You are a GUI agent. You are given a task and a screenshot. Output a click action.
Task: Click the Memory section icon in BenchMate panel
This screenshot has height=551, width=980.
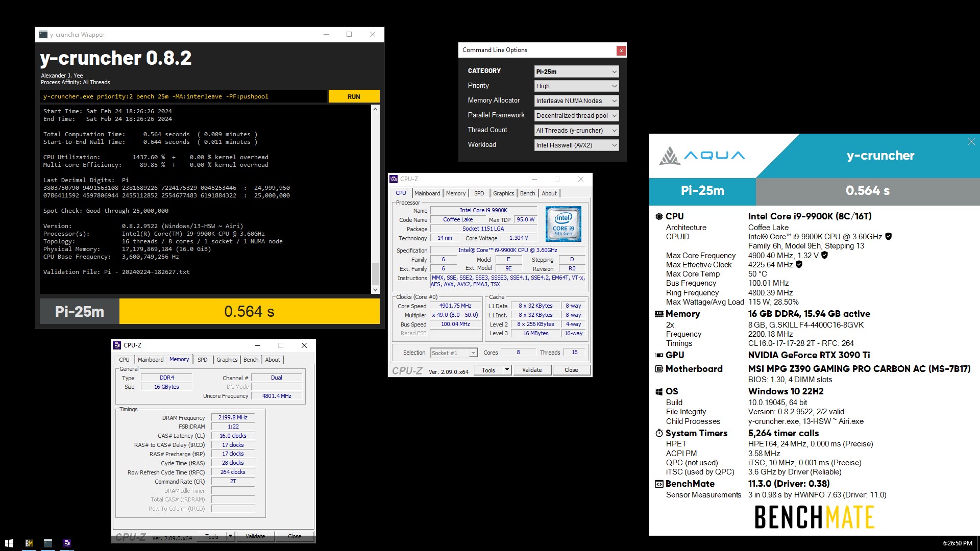click(659, 314)
